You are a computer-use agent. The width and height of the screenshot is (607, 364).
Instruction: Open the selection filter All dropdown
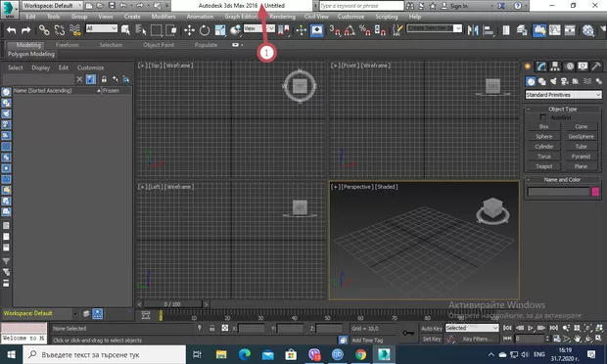(x=102, y=28)
